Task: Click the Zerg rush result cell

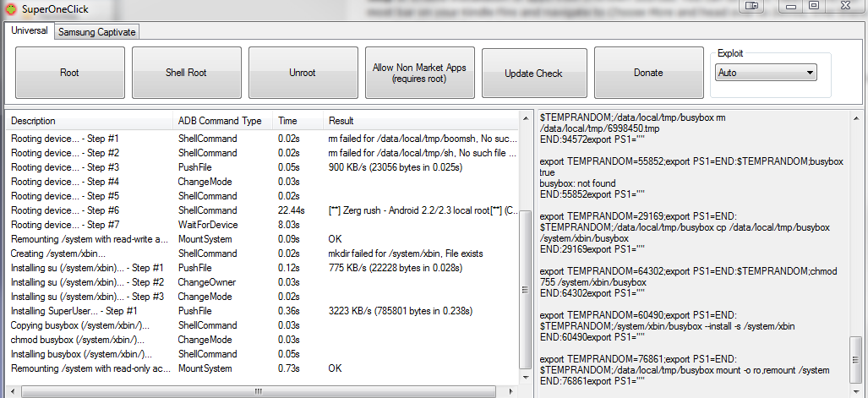Action: [x=423, y=210]
